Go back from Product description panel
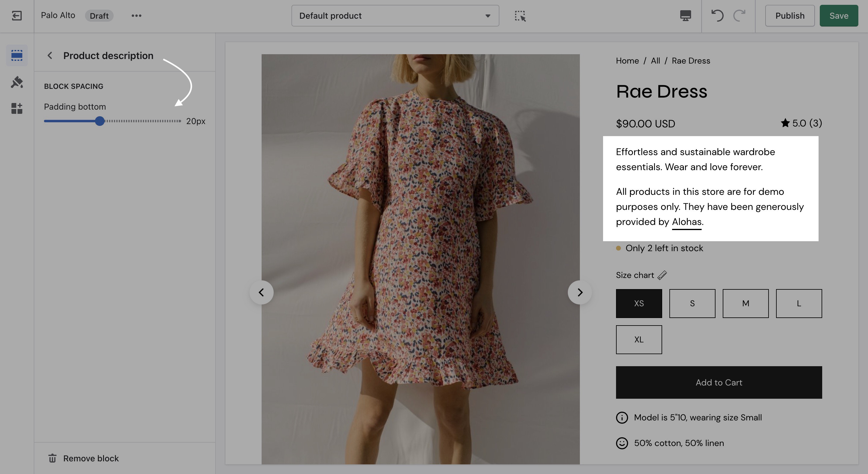This screenshot has width=868, height=474. [50, 55]
